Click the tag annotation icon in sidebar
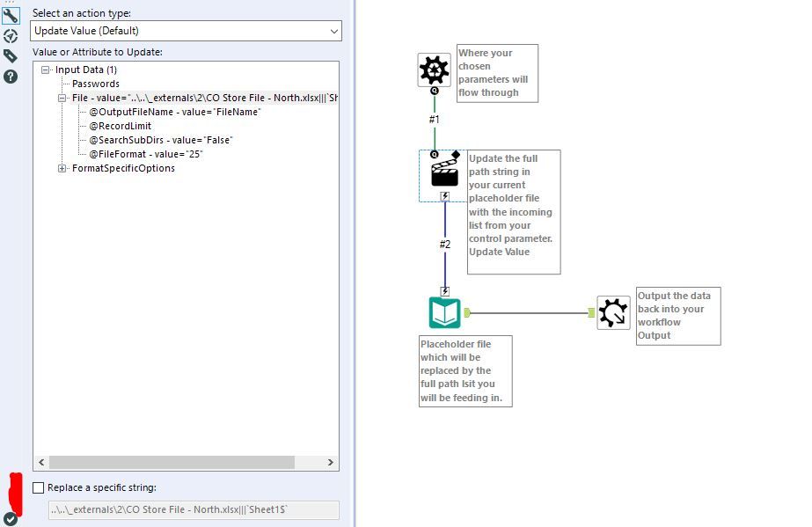The image size is (812, 527). 10,56
